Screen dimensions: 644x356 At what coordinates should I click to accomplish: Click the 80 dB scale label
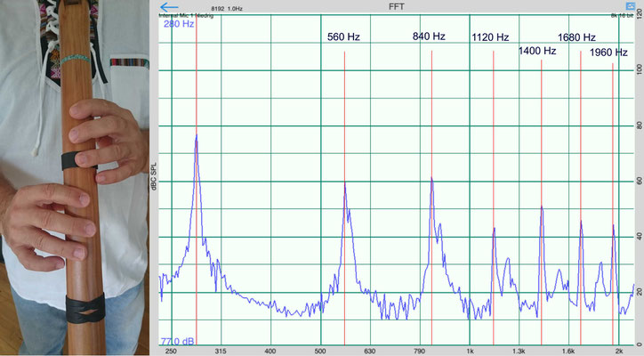pos(639,125)
